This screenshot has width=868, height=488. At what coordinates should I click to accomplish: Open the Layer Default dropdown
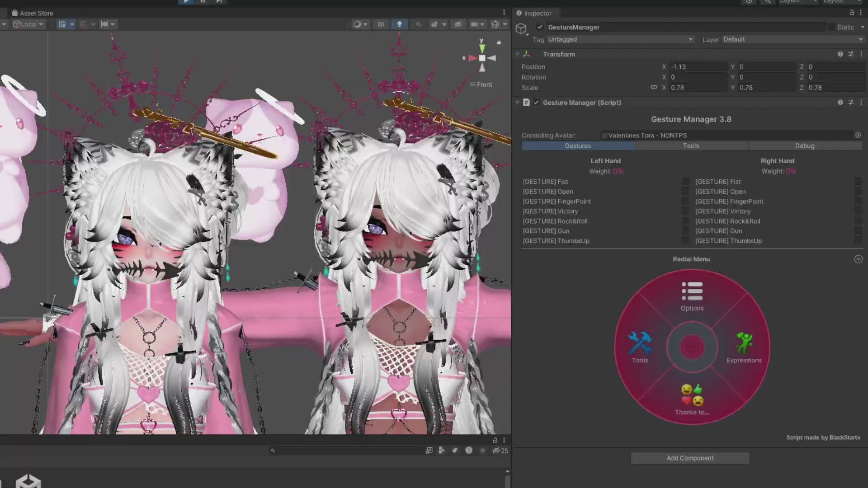coord(792,39)
